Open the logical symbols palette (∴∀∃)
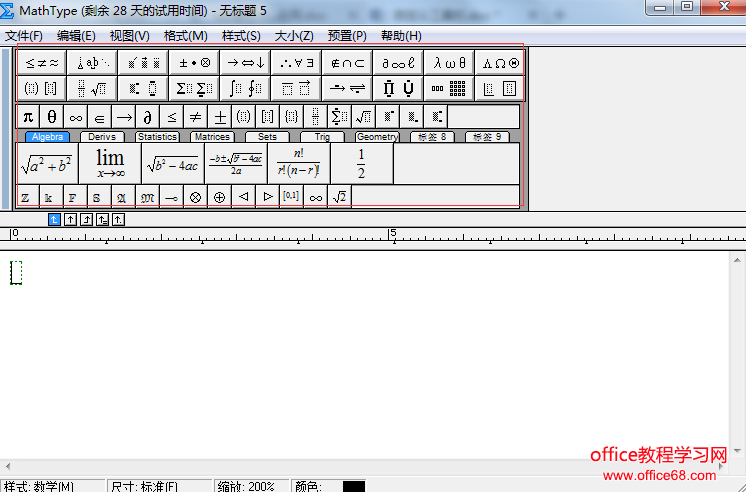This screenshot has height=492, width=746. [296, 63]
